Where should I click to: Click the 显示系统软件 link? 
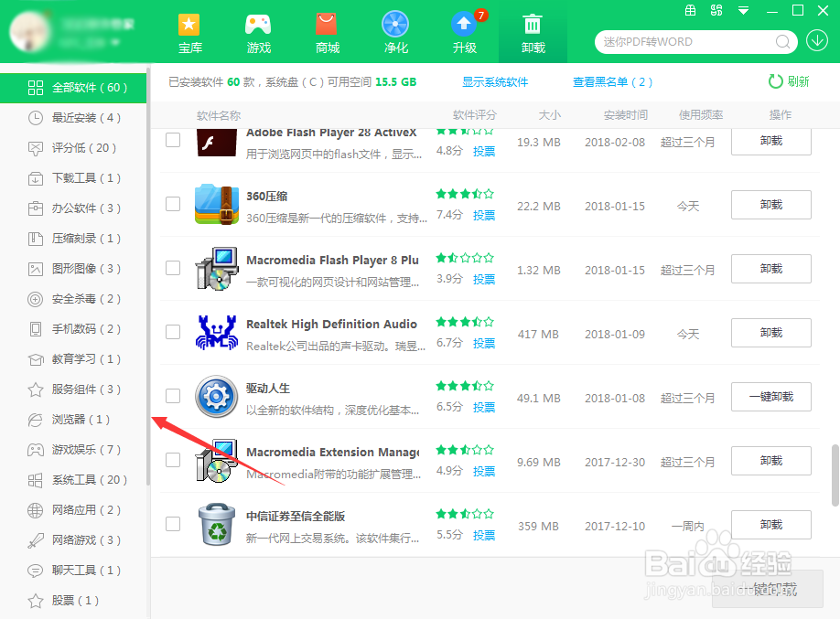[x=495, y=81]
